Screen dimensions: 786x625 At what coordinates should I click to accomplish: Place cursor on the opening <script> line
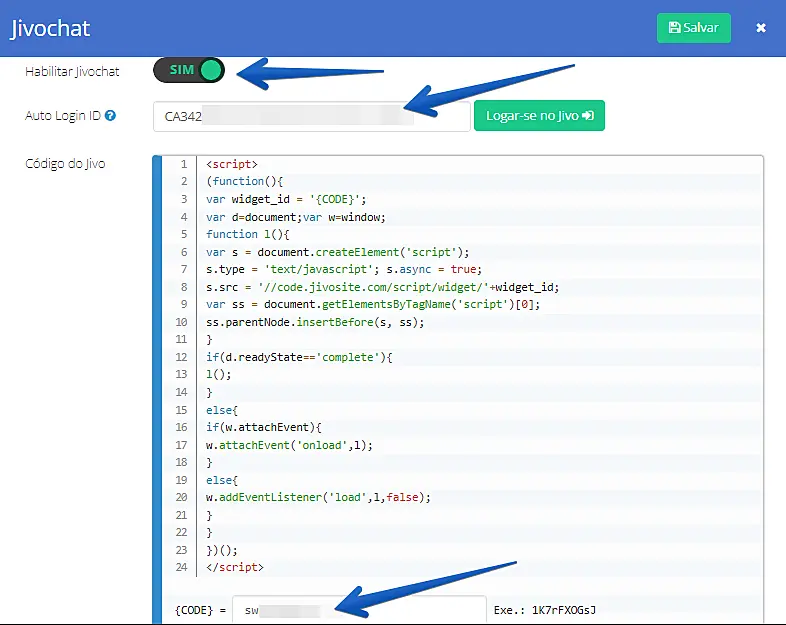pyautogui.click(x=232, y=164)
